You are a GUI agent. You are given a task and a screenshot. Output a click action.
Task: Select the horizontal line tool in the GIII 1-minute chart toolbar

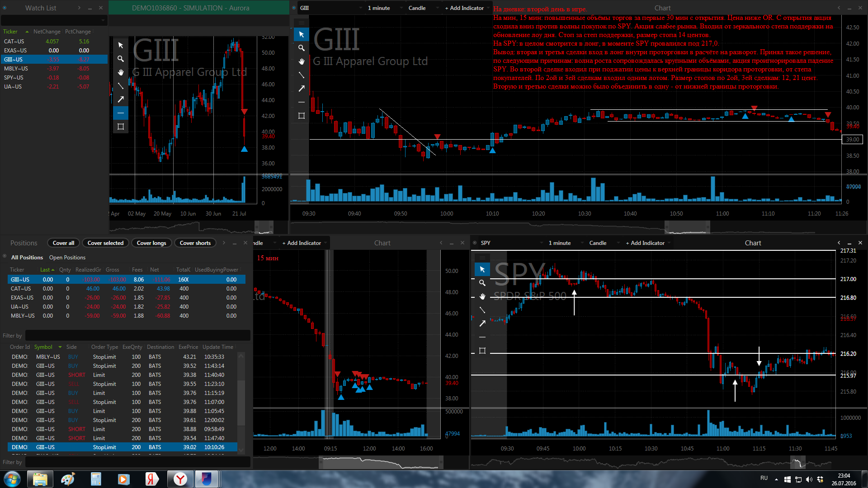(302, 102)
